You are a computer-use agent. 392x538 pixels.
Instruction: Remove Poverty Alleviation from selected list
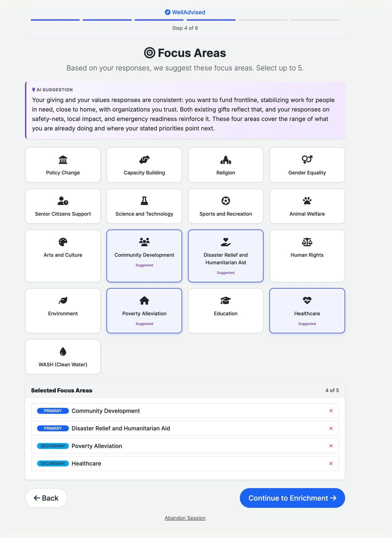point(331,446)
